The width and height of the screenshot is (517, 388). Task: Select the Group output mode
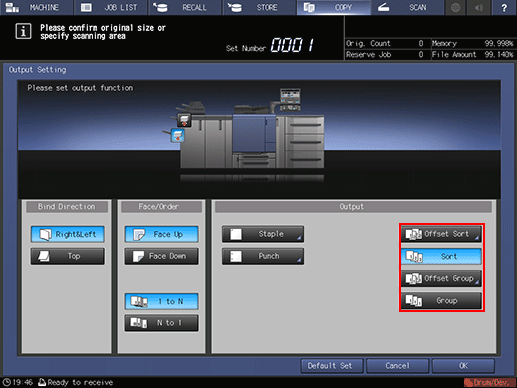pyautogui.click(x=441, y=301)
